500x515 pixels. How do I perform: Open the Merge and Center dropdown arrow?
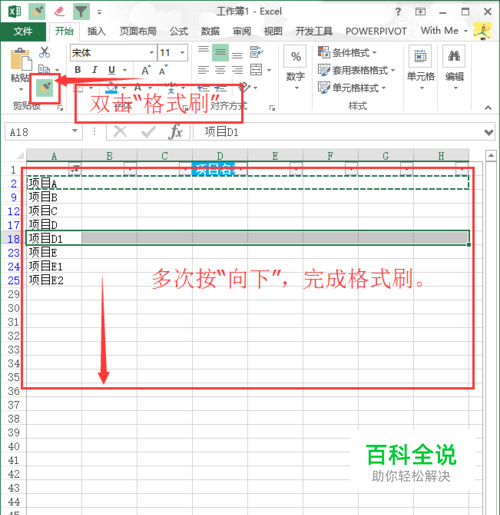tap(269, 70)
